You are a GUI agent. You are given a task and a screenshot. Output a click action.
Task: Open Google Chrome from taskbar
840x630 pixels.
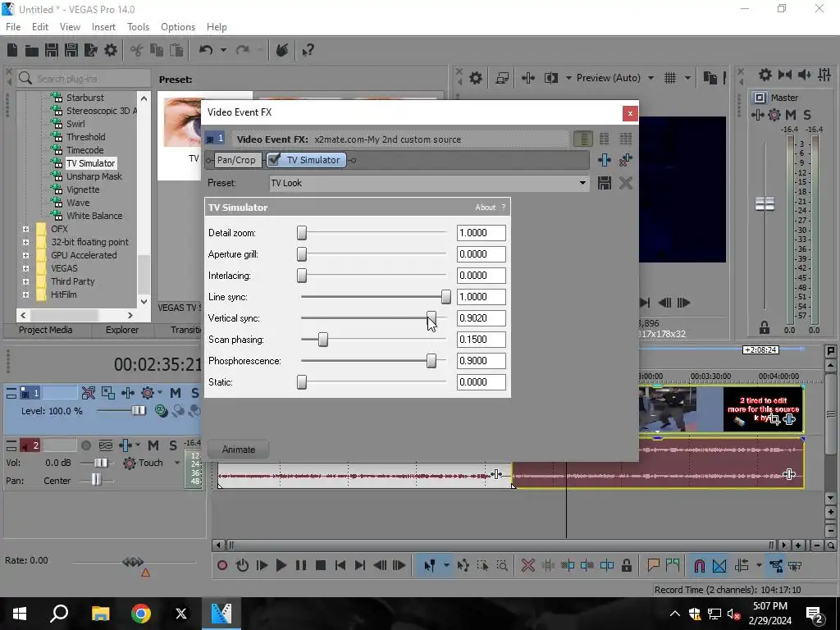pos(141,614)
